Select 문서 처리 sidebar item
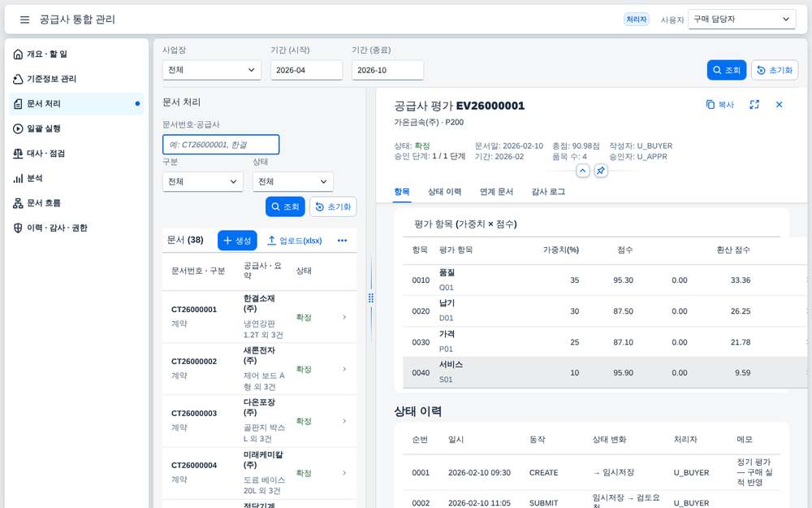The image size is (812, 508). coord(76,104)
